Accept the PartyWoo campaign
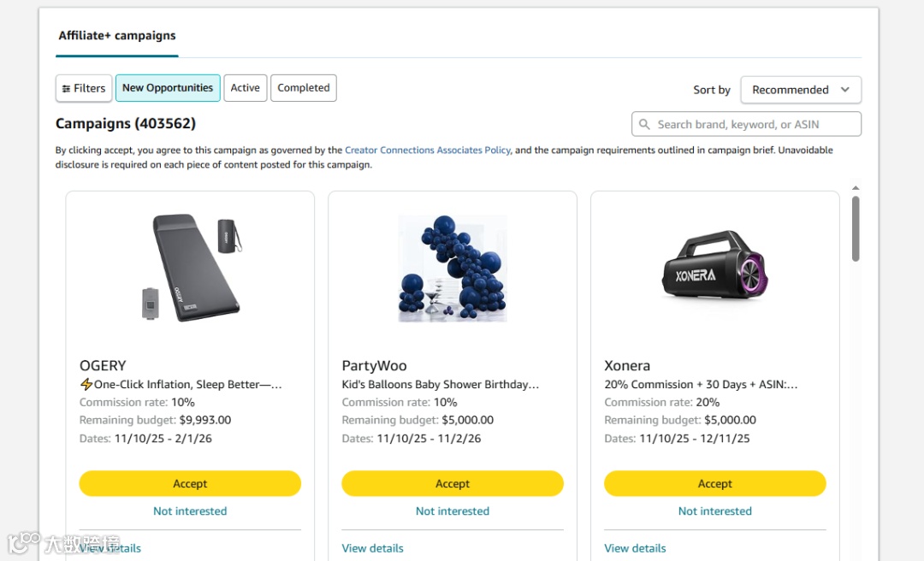This screenshot has width=924, height=561. click(453, 483)
